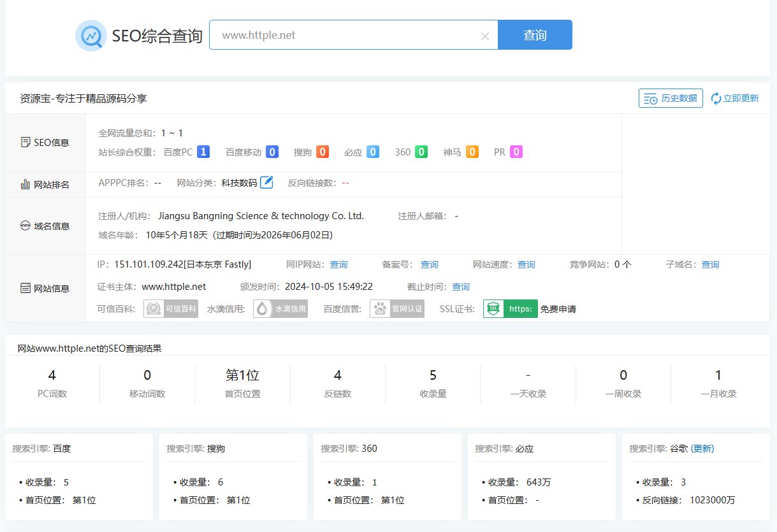Screen dimensions: 777x532
Task: Open the 同IP网站 查询 link
Action: 338,264
